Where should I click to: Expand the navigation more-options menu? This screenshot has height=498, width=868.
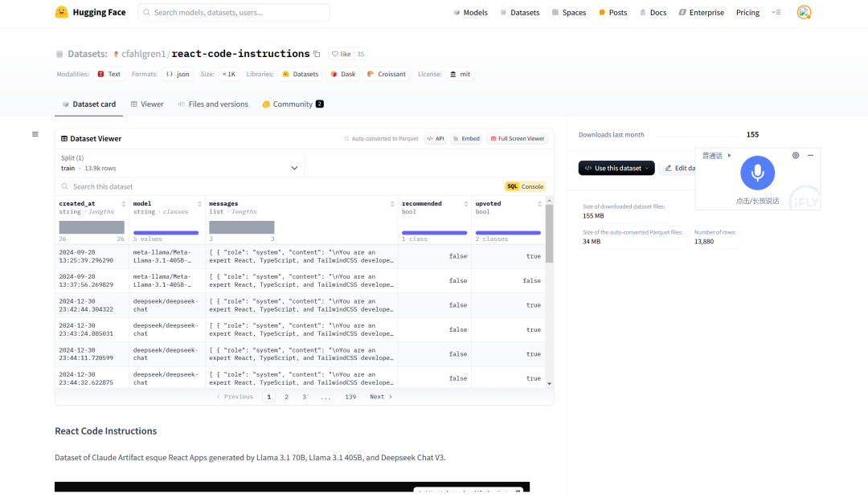click(776, 13)
